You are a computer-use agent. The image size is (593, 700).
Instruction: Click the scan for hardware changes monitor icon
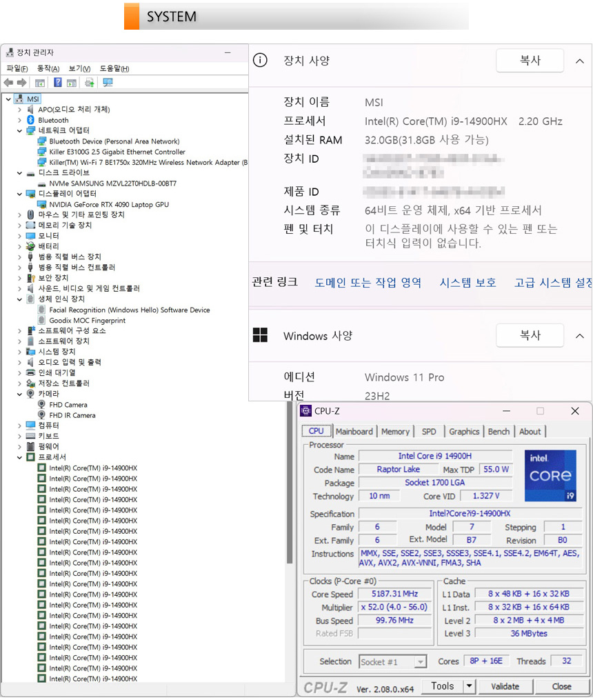(x=108, y=83)
